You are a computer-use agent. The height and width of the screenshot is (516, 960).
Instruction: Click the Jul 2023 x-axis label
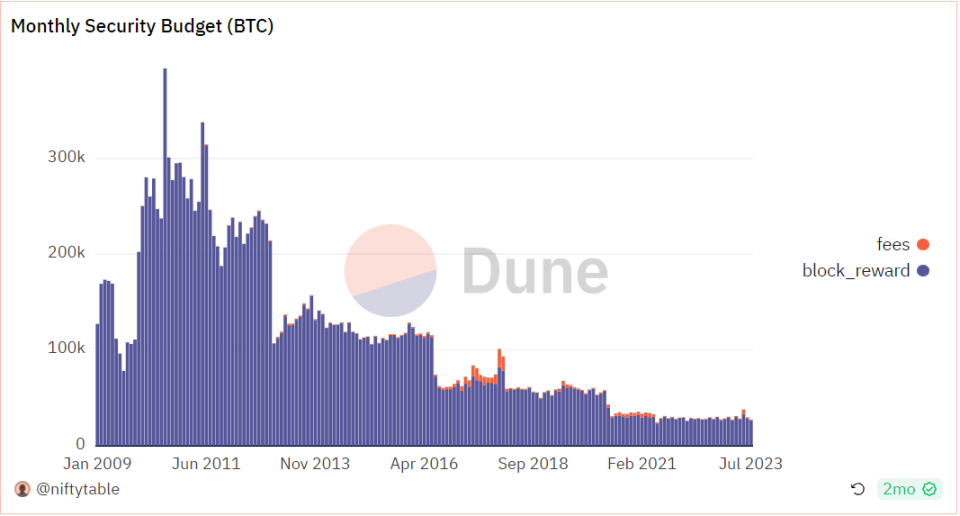tap(750, 463)
